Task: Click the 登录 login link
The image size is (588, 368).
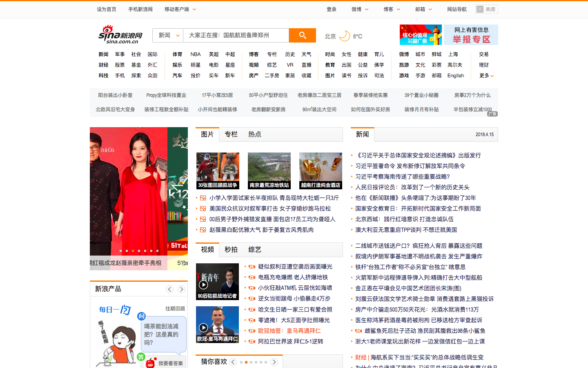Action: [332, 9]
